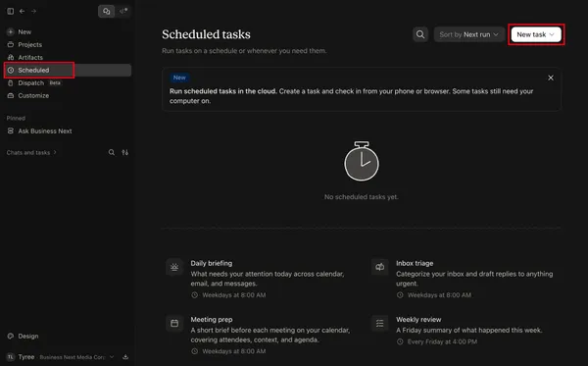Click the Scheduled clock icon
This screenshot has height=366, width=588.
[x=11, y=71]
